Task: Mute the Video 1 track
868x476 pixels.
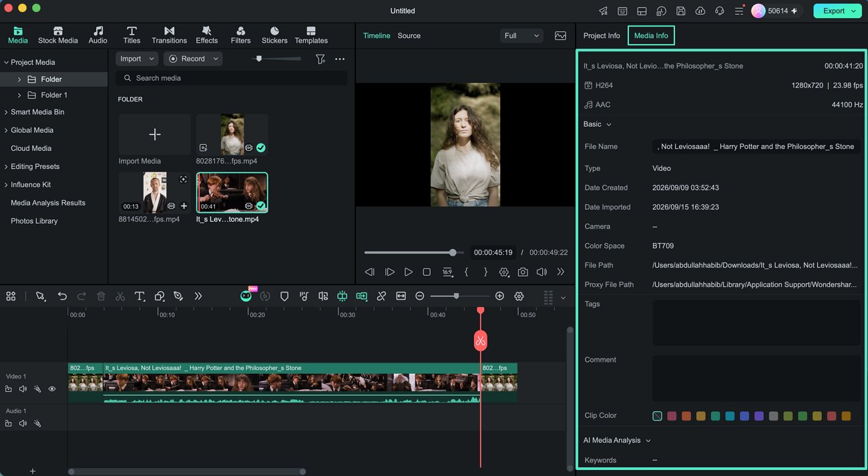Action: 23,389
